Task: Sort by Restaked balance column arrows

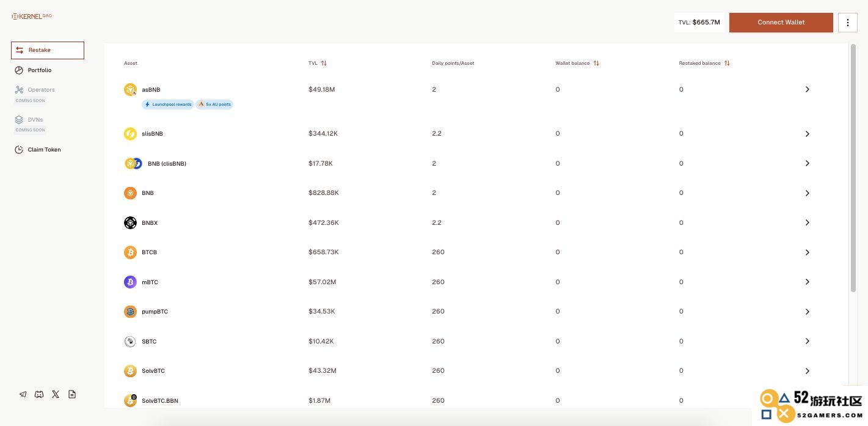Action: [x=727, y=63]
